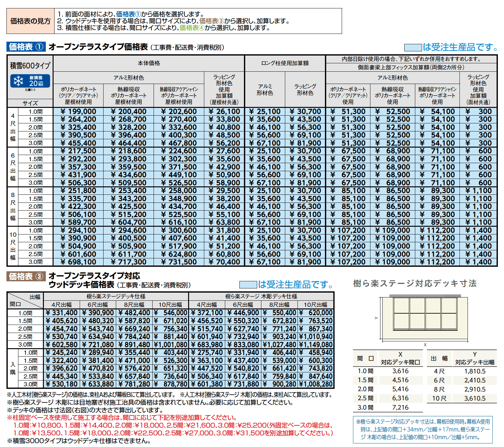
Task: Click the deck price ¥1,001,080
Action: [x=170, y=345]
